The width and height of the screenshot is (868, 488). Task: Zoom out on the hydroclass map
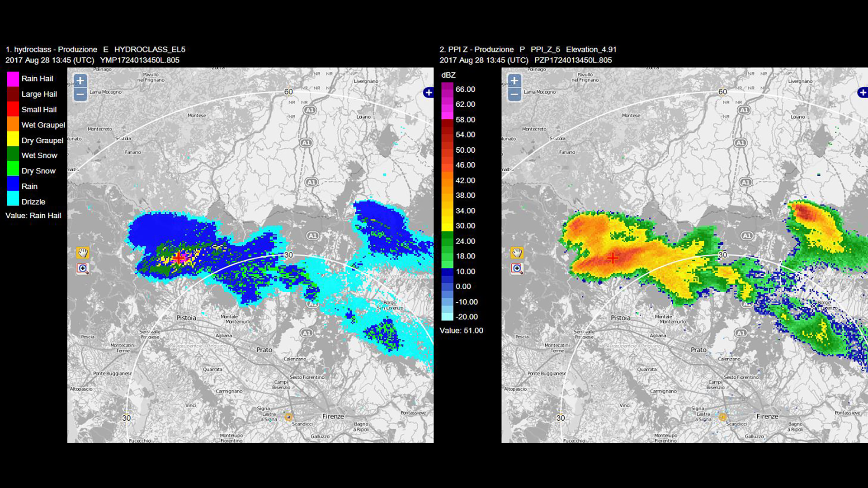click(80, 94)
